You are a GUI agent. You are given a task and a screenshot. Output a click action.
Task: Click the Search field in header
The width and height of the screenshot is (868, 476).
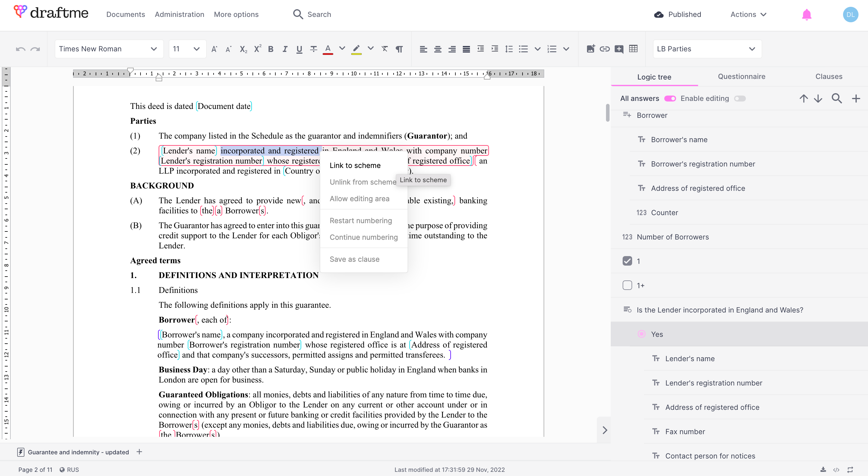[x=319, y=15]
